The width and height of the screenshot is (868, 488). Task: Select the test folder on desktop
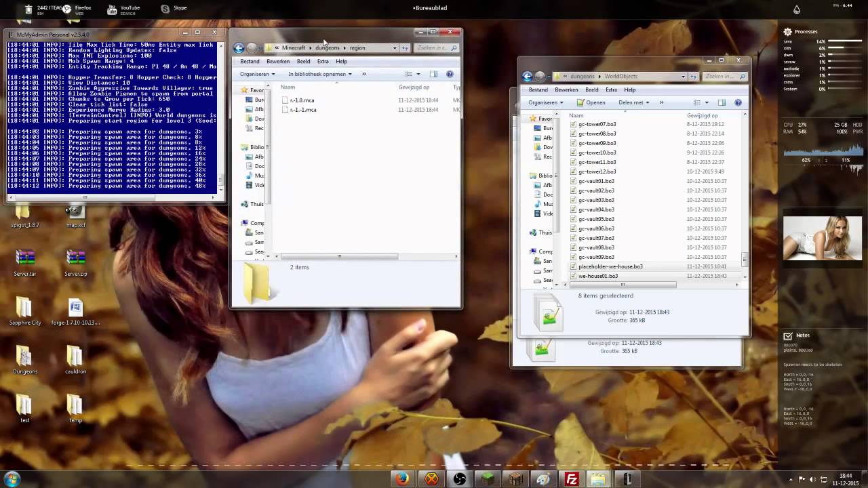tap(25, 409)
